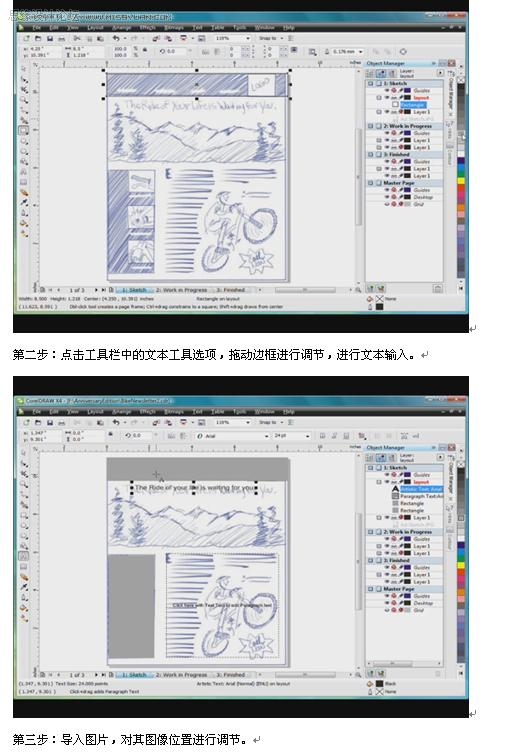
Task: Open Tools menu in second CorelDRAW screenshot
Action: click(x=239, y=412)
